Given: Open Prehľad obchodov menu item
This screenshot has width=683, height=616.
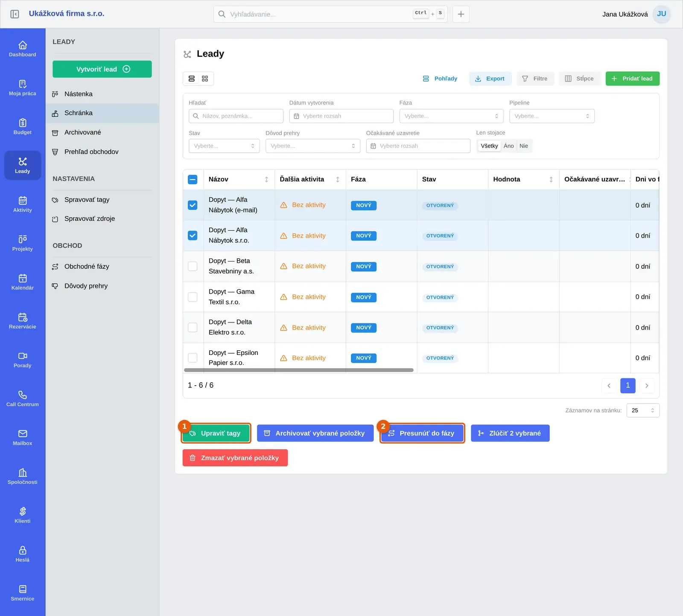Looking at the screenshot, I should pyautogui.click(x=102, y=152).
